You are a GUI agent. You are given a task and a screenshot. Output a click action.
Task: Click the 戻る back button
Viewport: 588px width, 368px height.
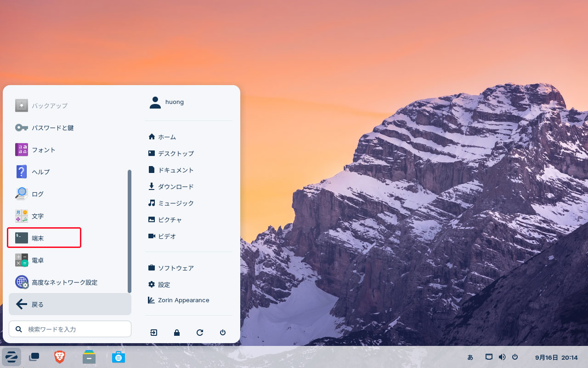70,304
